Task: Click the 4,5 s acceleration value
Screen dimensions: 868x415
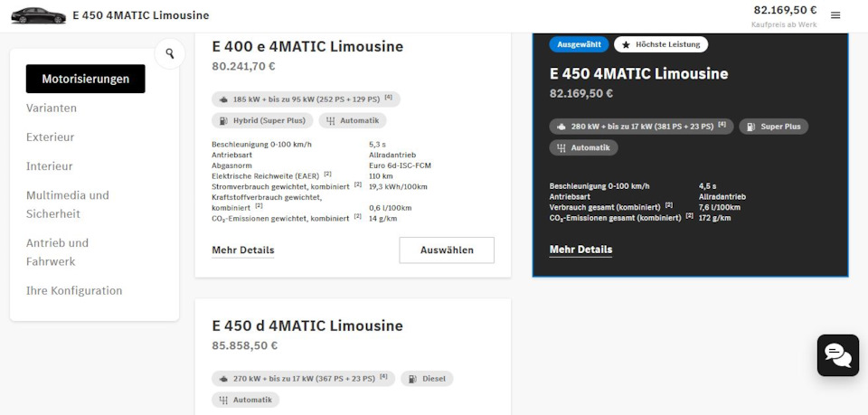Action: pos(707,186)
